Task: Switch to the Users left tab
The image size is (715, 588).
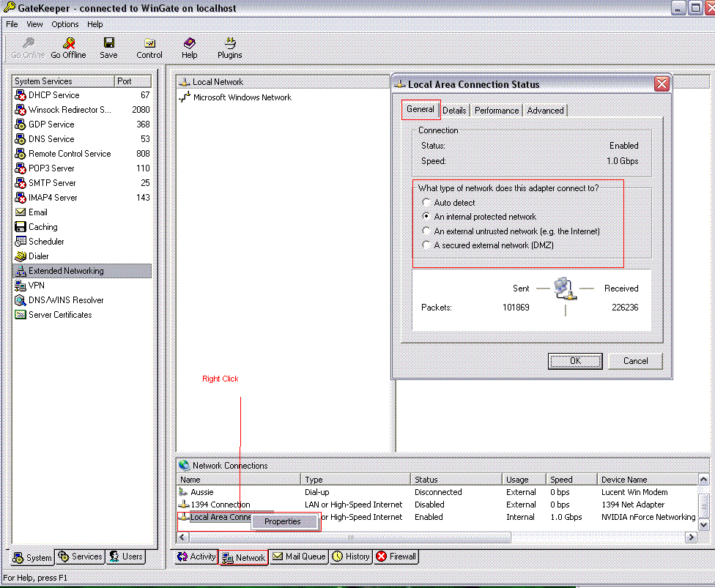Action: click(x=126, y=557)
